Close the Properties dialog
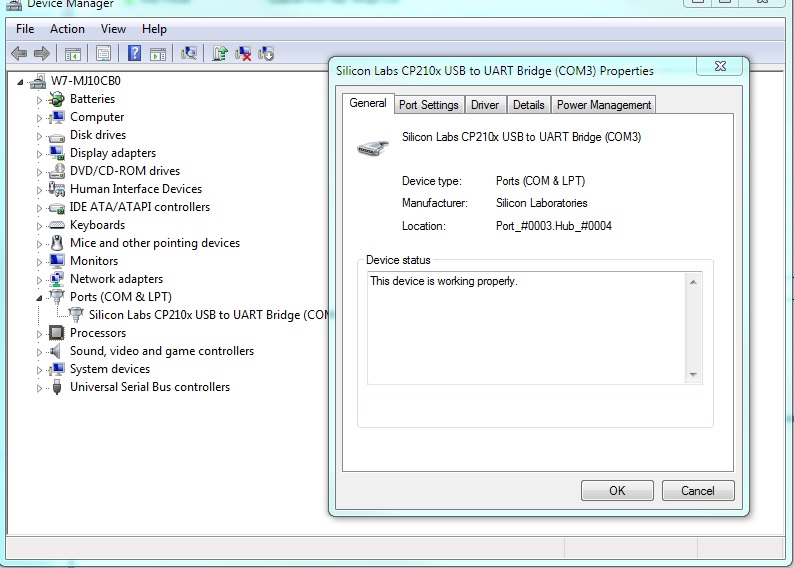Screen dimensions: 794x568 (720, 66)
